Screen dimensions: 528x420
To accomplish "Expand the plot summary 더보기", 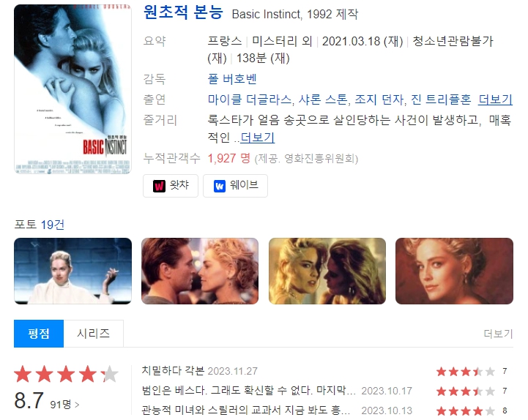I will pos(258,138).
